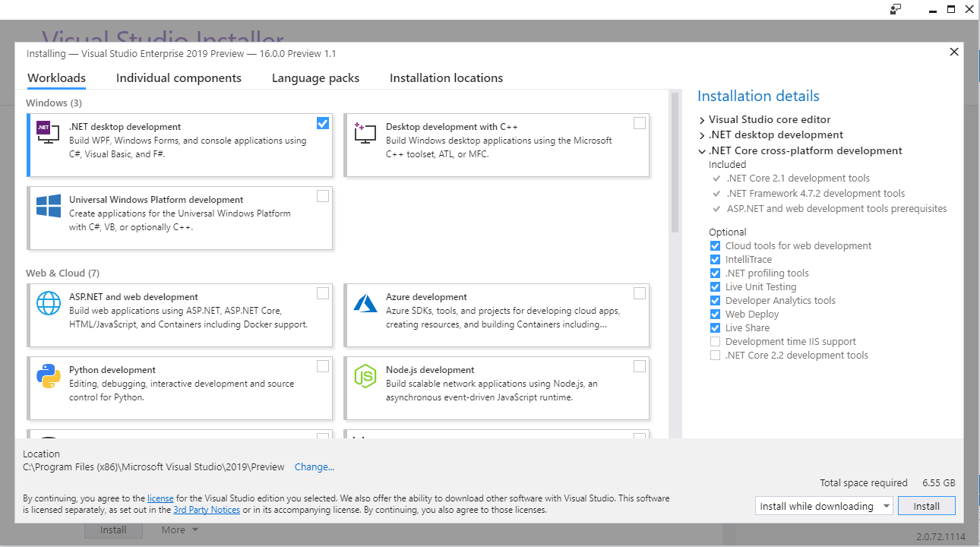
Task: Check the ASP.NET and web development workload
Action: coord(323,293)
